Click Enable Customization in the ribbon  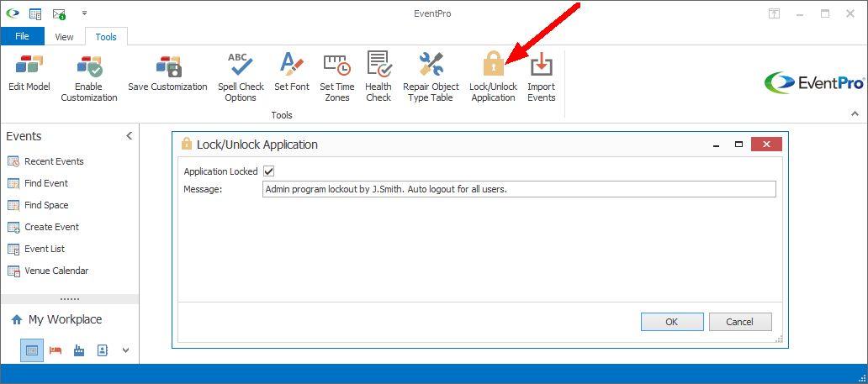point(88,78)
